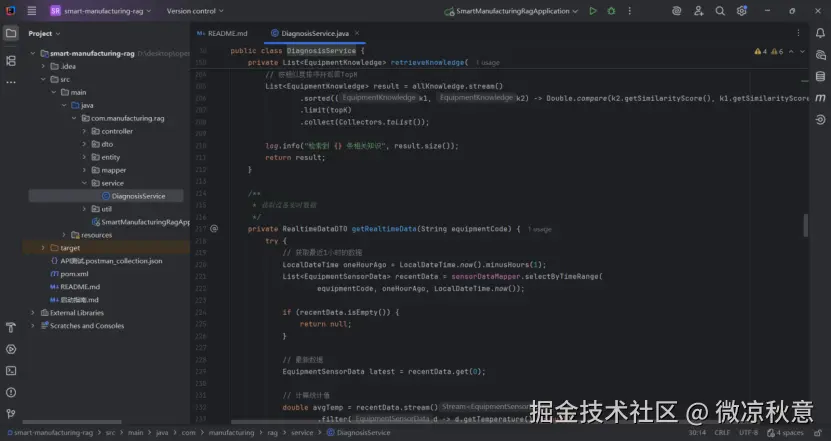Open bottom right-sidebar history-style icon

pyautogui.click(x=820, y=120)
